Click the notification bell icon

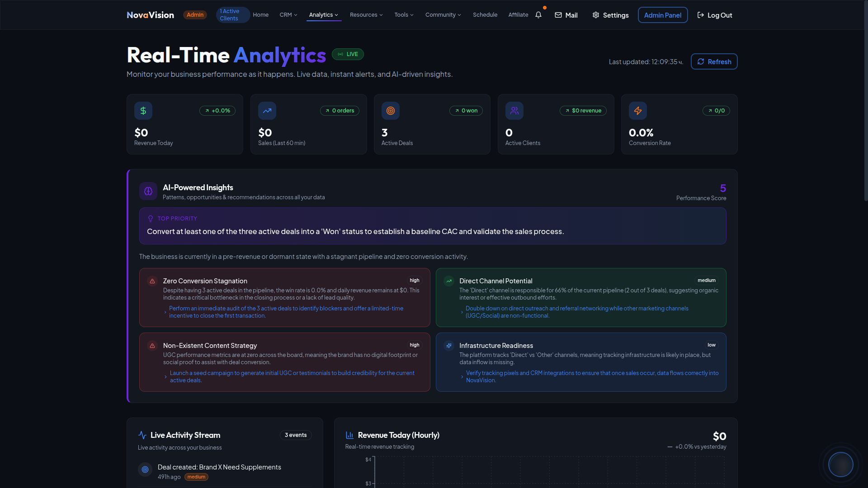538,15
